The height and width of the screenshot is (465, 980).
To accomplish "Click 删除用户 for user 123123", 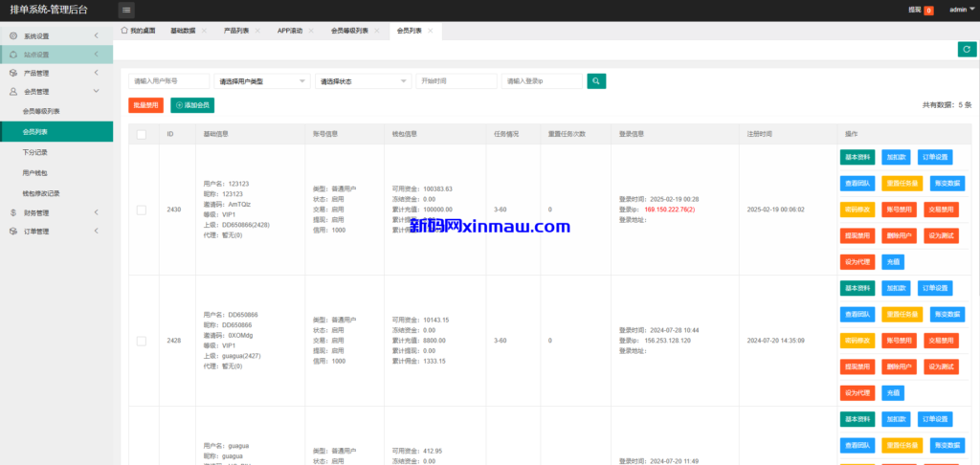I will coord(900,236).
